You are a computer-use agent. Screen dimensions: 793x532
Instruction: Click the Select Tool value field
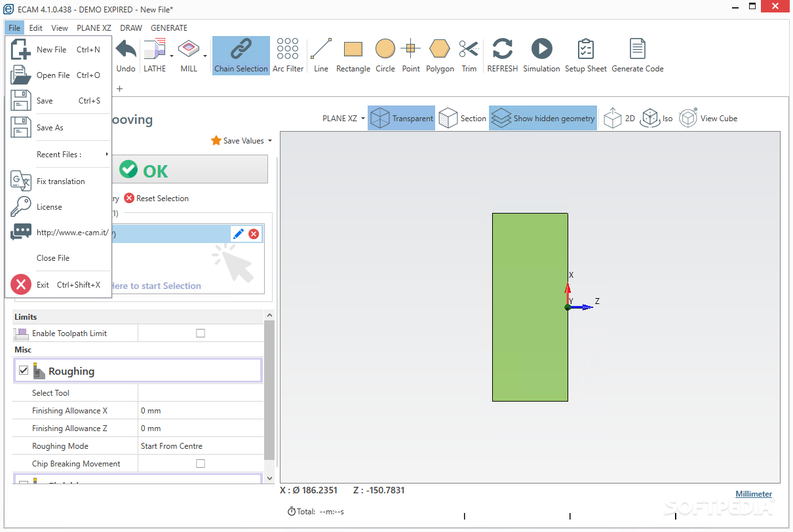click(201, 393)
